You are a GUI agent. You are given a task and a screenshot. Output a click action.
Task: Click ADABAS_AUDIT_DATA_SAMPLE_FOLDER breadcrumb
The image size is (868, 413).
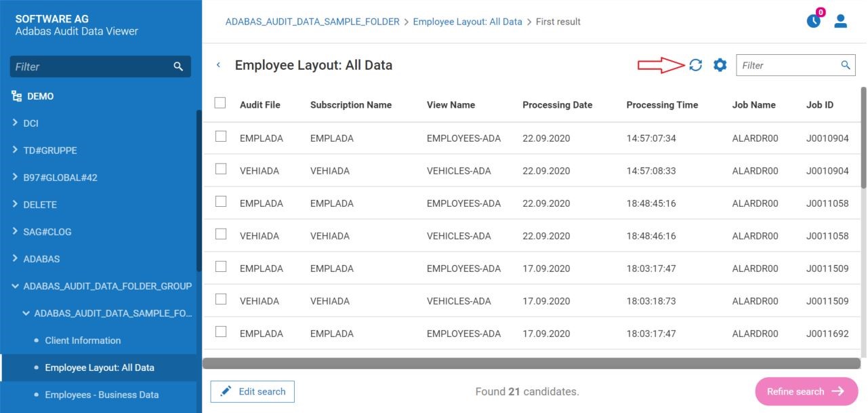click(312, 22)
